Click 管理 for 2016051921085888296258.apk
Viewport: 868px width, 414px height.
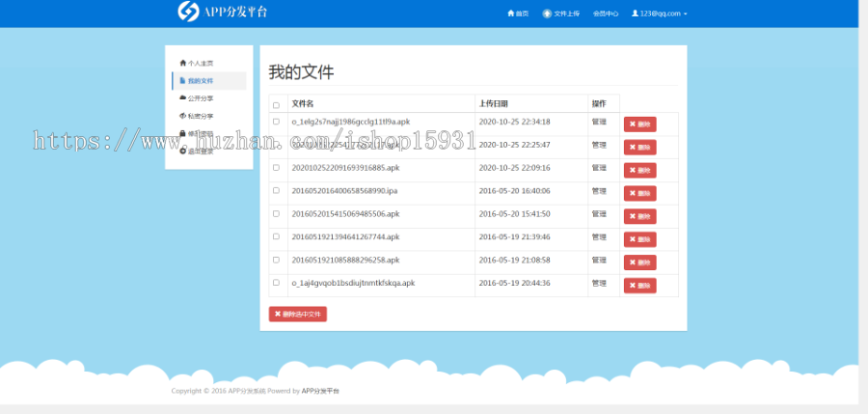pos(599,260)
